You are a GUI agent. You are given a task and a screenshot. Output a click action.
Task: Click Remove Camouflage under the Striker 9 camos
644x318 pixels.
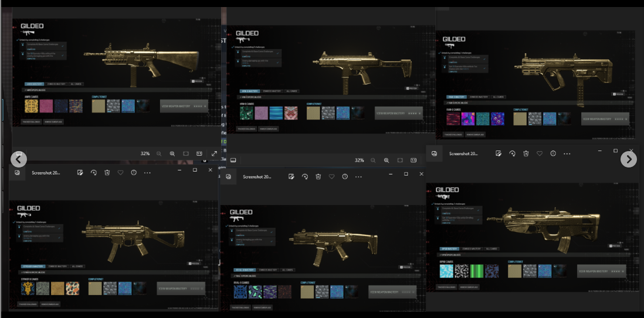click(50, 304)
